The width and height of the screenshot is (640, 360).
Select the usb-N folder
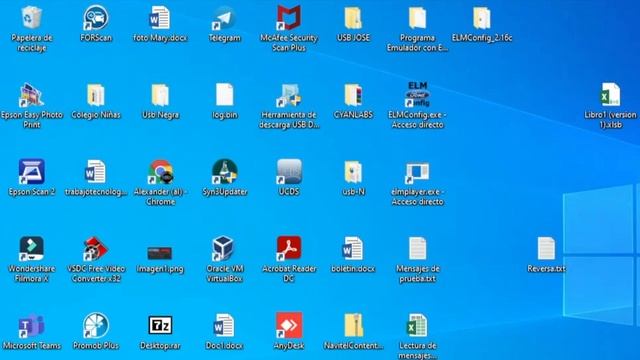pyautogui.click(x=353, y=172)
